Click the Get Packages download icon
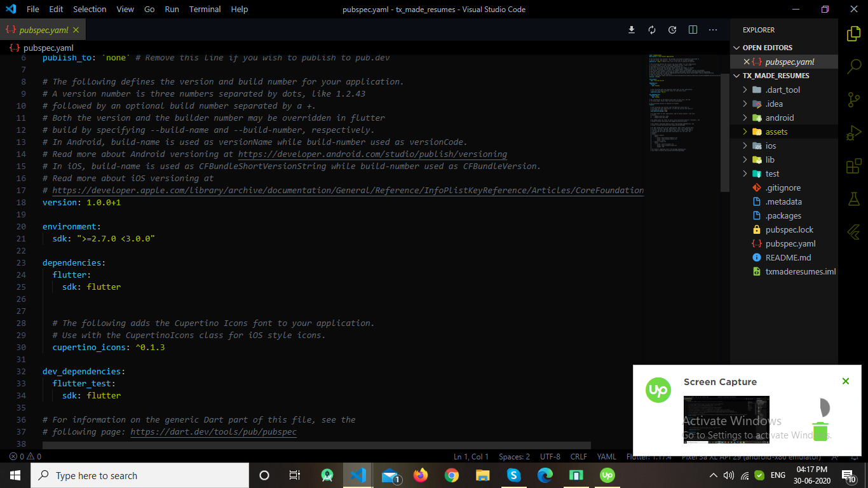 point(632,30)
